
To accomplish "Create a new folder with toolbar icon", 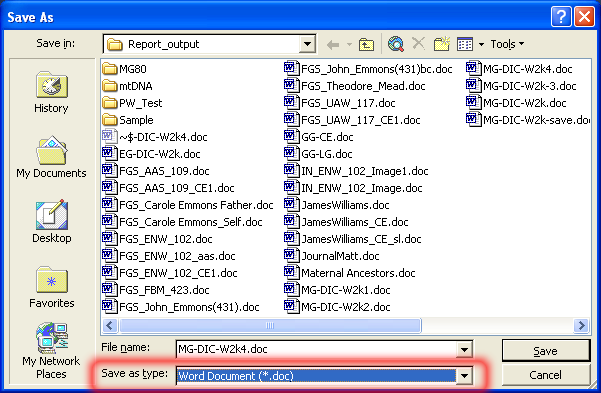I will click(x=442, y=44).
